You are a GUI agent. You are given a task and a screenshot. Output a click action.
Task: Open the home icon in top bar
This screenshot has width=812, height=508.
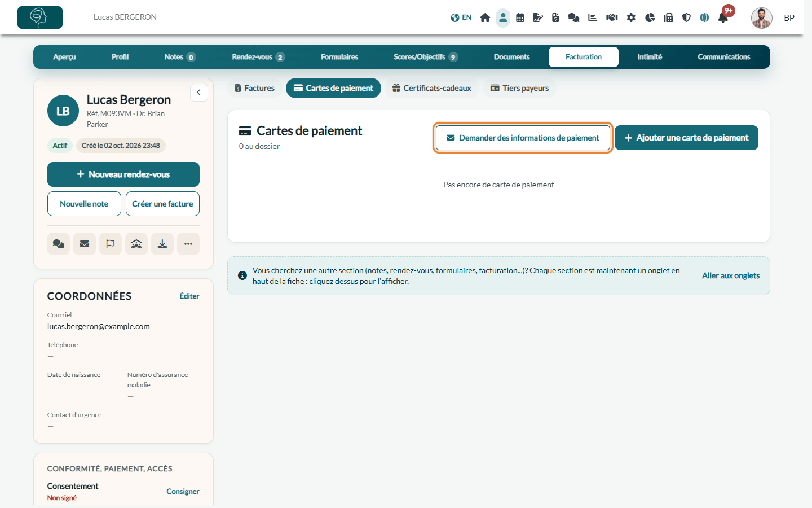tap(485, 17)
